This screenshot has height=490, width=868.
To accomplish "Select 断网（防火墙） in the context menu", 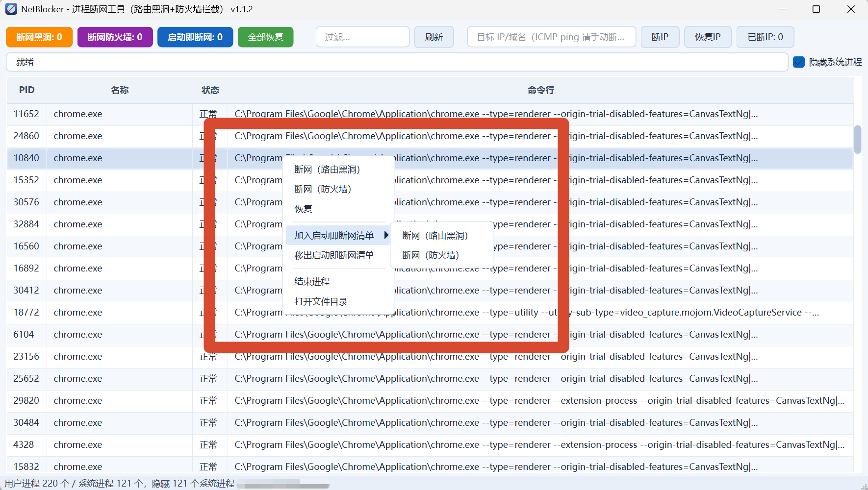I will coord(323,189).
